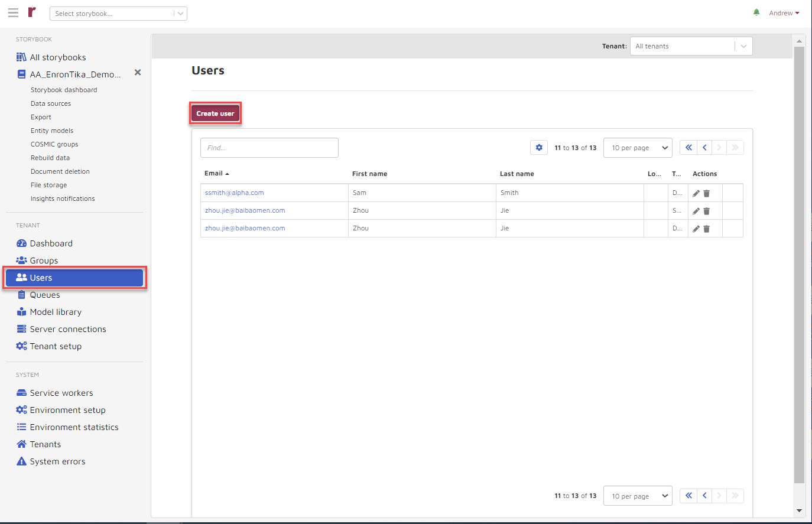Screen dimensions: 812x524
Task: Open the Tenant filter dropdown
Action: (691, 46)
